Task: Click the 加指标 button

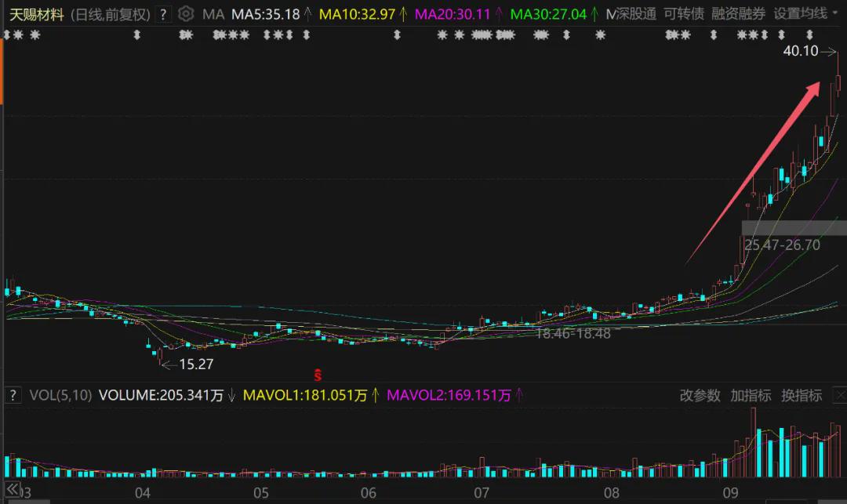Action: click(x=751, y=395)
